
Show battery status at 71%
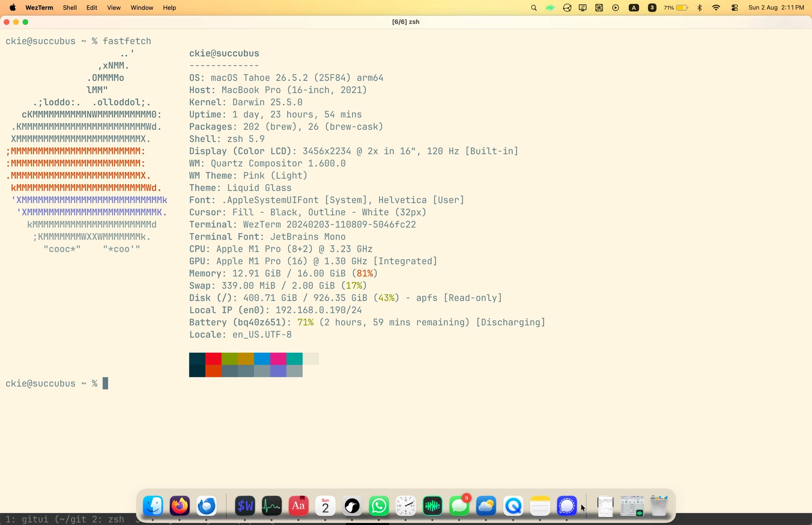pos(676,8)
